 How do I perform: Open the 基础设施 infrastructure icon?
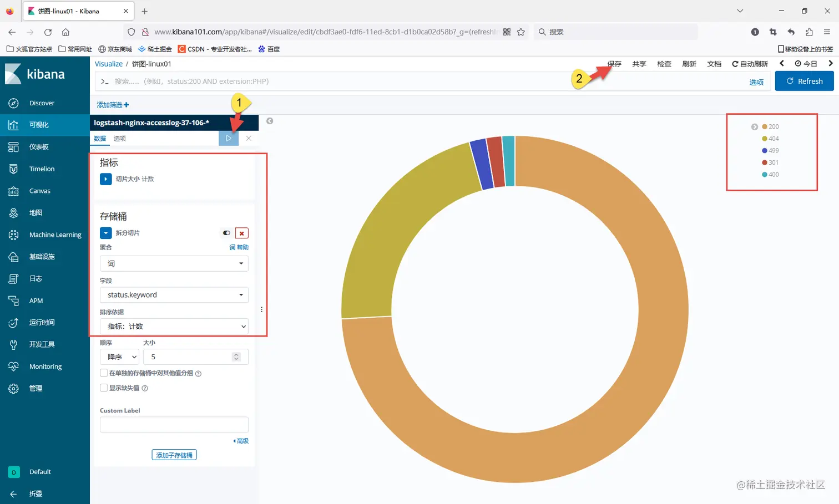pos(13,257)
